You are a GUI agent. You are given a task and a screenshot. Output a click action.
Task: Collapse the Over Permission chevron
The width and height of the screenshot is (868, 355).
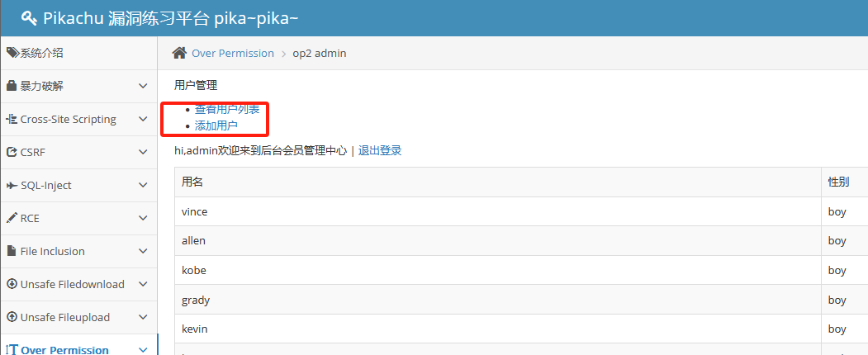pyautogui.click(x=143, y=350)
